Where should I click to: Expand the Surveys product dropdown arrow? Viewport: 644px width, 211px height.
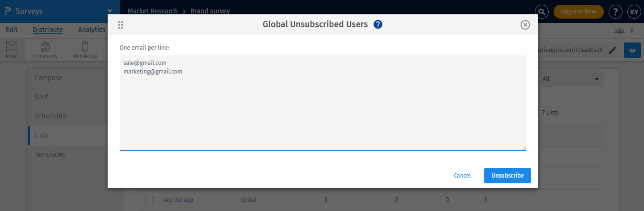point(110,11)
